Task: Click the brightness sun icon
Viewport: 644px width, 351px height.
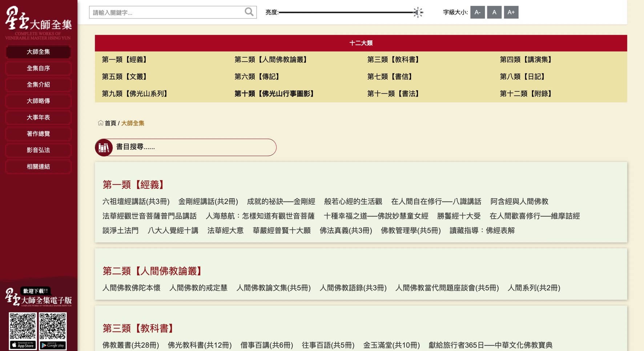Action: pyautogui.click(x=418, y=12)
